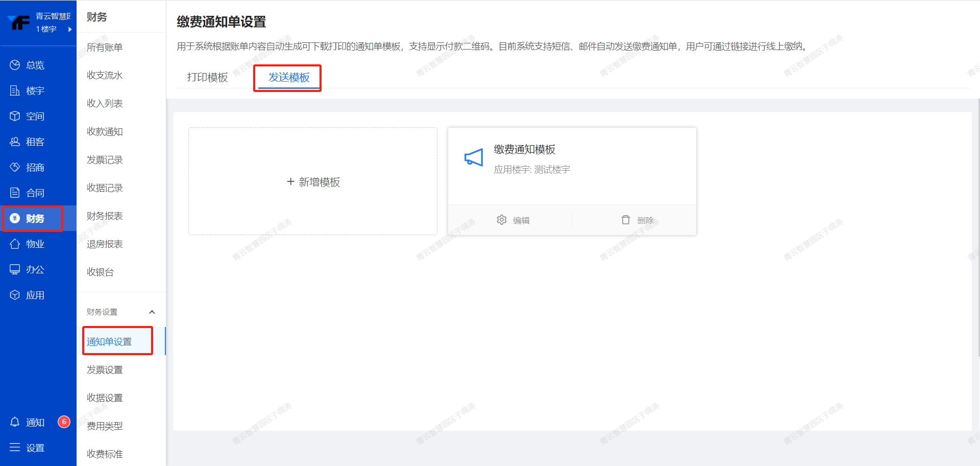Viewport: 980px width, 466px height.
Task: Open 所有账单 in finance menu
Action: click(x=105, y=47)
